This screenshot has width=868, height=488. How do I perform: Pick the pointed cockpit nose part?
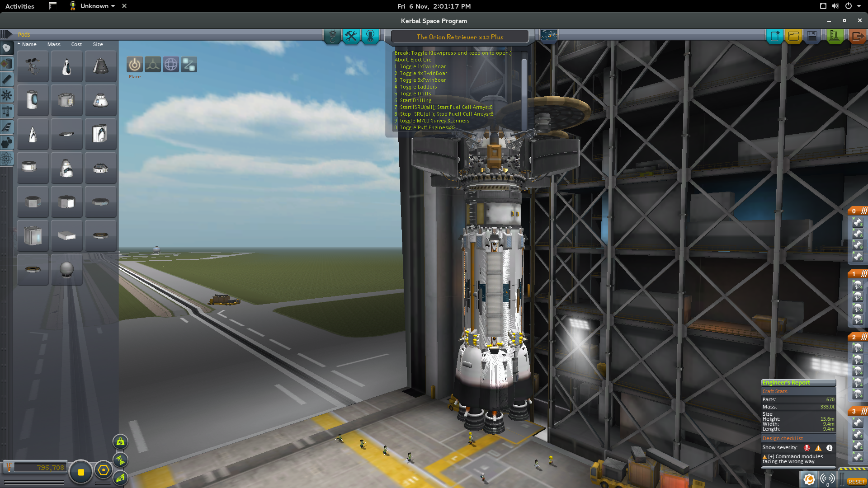point(33,134)
